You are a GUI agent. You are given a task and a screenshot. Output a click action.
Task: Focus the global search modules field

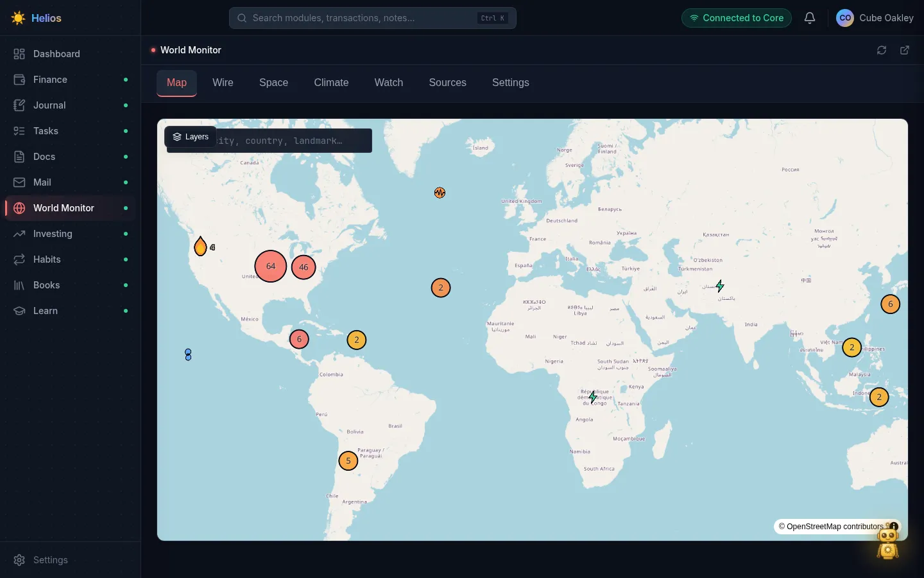tap(373, 18)
